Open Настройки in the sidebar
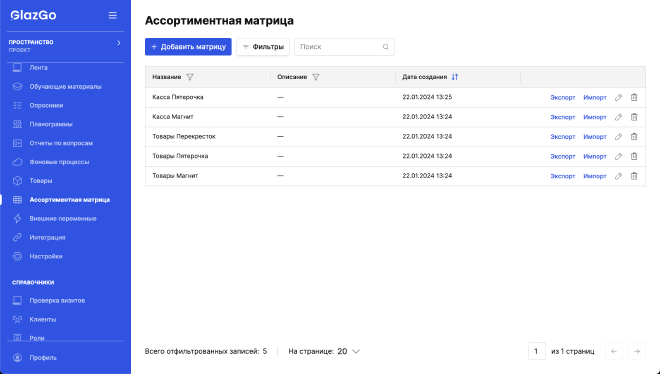 (x=46, y=256)
